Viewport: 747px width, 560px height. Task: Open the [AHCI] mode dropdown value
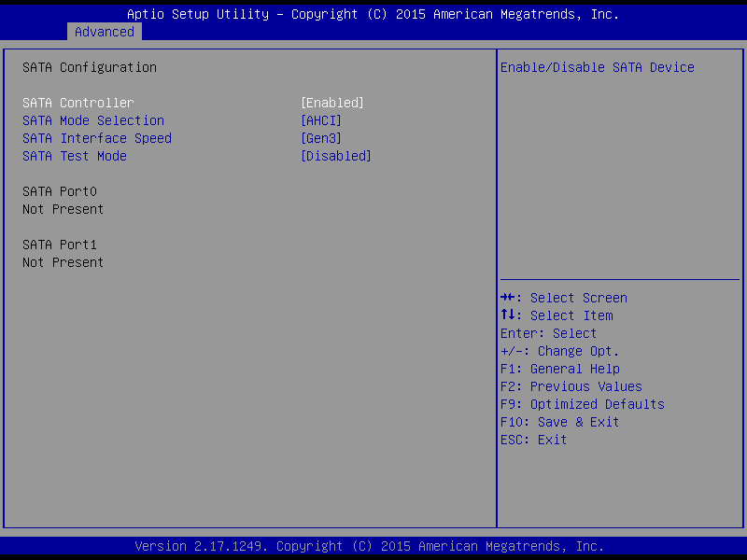pos(320,120)
